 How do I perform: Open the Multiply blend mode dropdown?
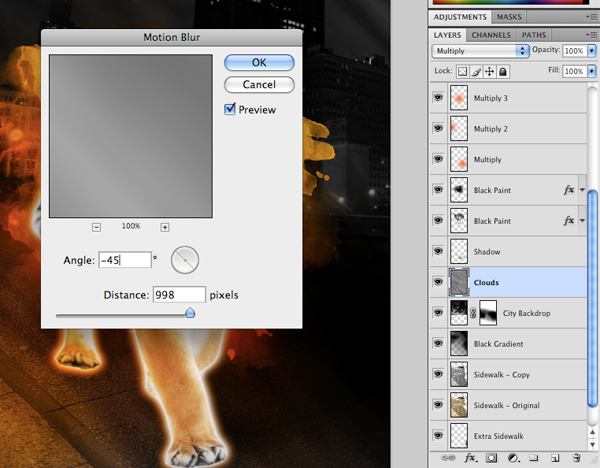click(480, 51)
